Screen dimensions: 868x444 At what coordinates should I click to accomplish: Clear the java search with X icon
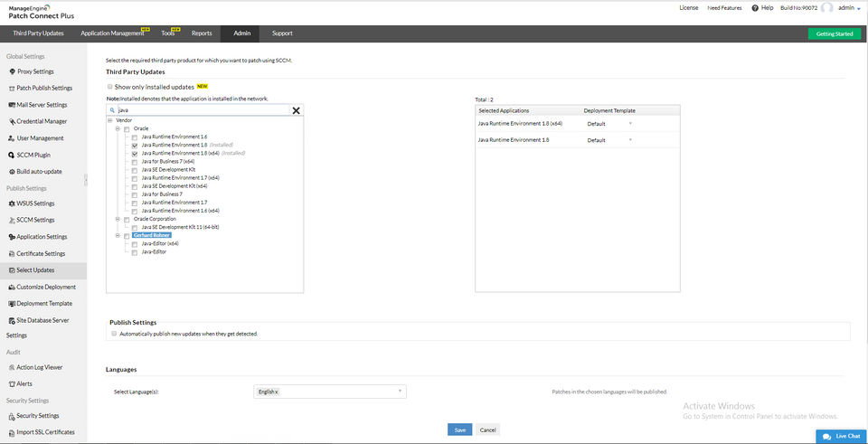297,110
